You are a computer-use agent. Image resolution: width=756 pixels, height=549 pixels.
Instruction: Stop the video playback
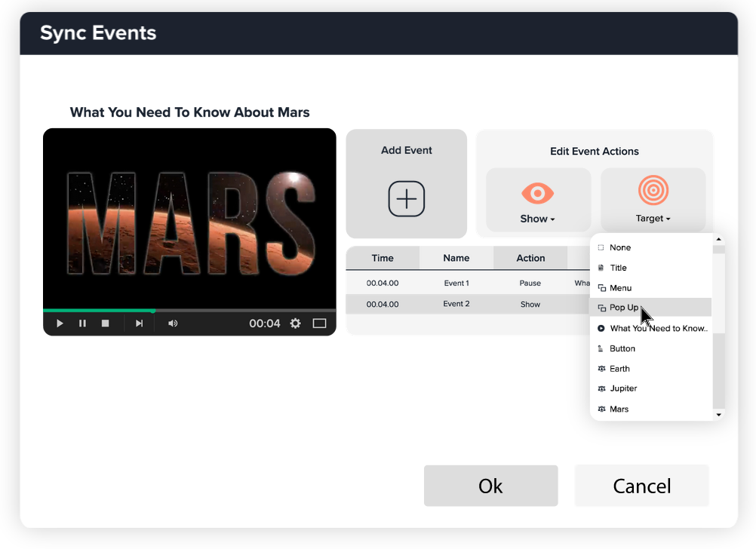point(106,324)
